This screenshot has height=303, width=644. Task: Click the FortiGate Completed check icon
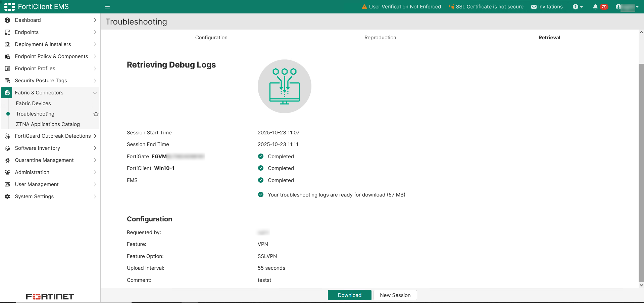[261, 156]
